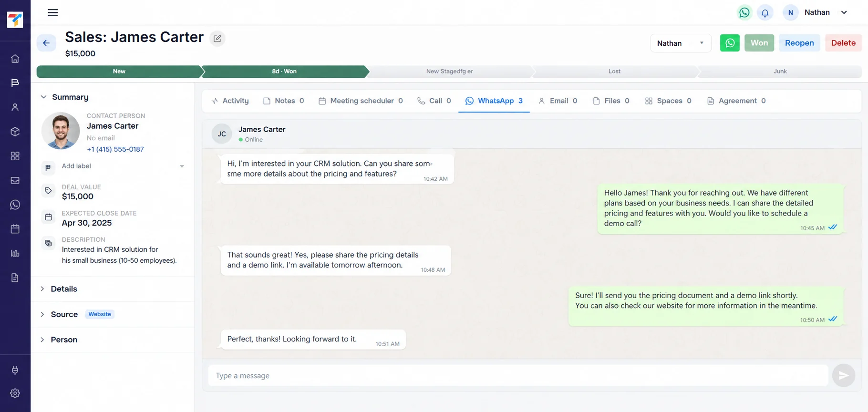Screen dimensions: 868x412
Task: Collapse the Summary section
Action: [65, 97]
